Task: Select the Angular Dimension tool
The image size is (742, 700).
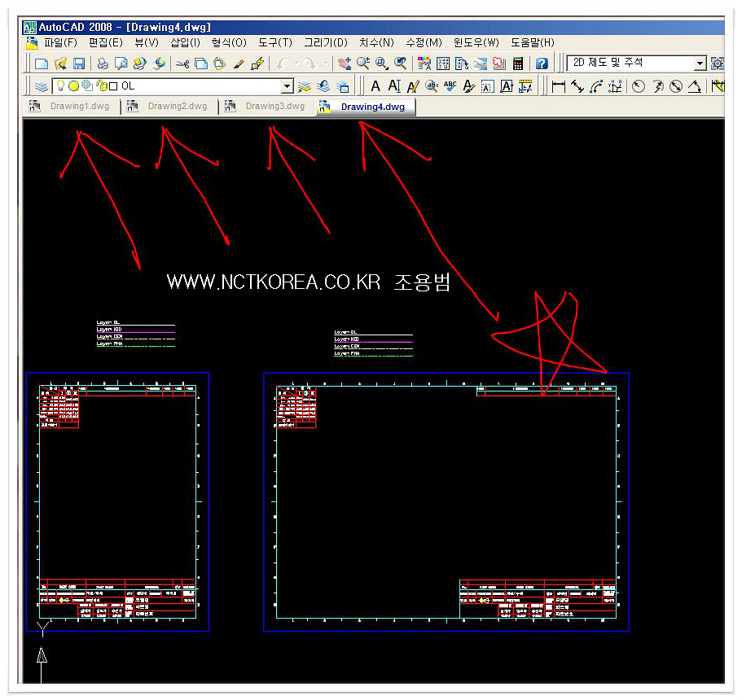Action: point(695,86)
